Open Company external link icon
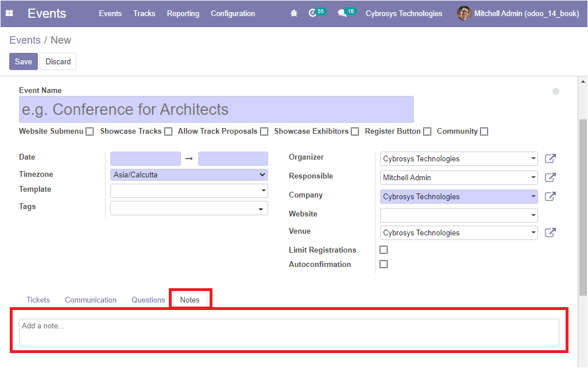The width and height of the screenshot is (588, 368). pyautogui.click(x=550, y=197)
